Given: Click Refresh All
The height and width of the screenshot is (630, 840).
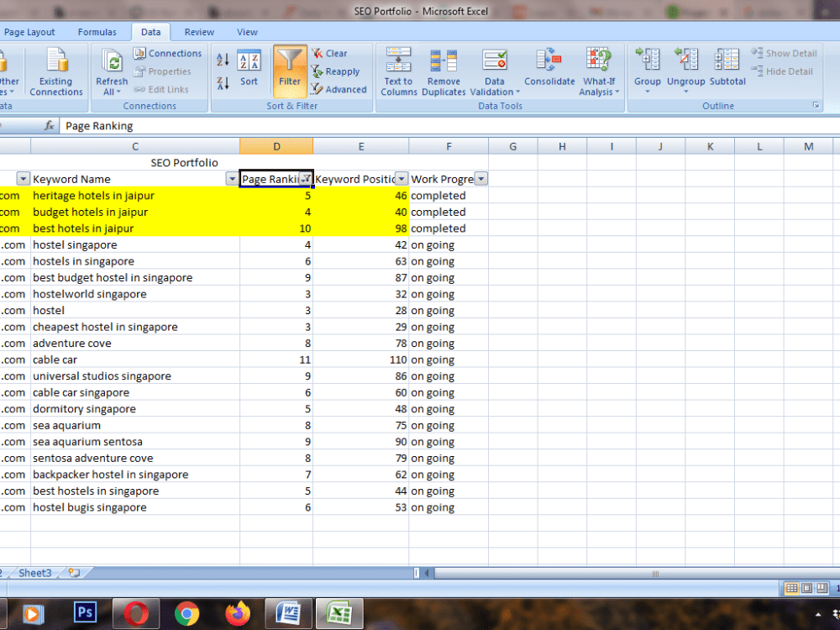Looking at the screenshot, I should pos(112,71).
